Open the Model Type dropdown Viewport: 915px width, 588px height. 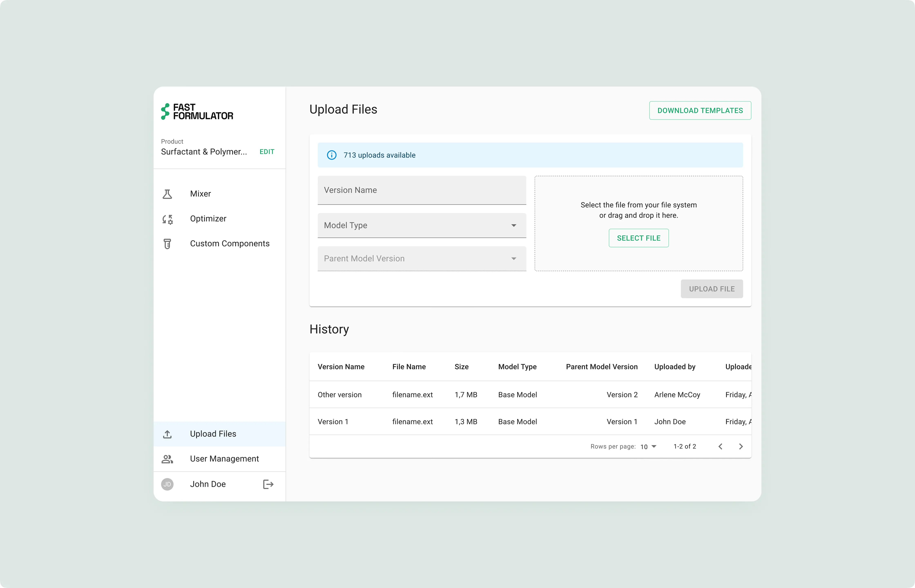(422, 225)
